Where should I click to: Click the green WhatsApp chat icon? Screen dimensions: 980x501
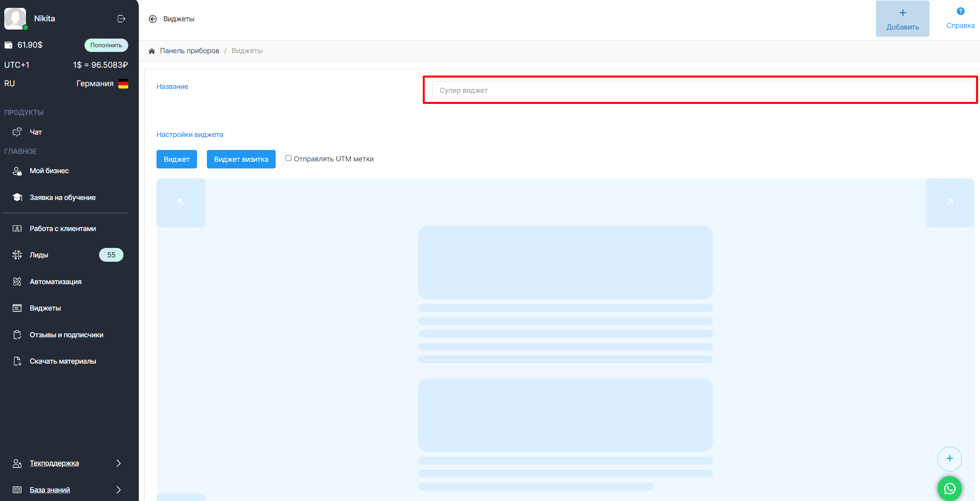pos(949,488)
